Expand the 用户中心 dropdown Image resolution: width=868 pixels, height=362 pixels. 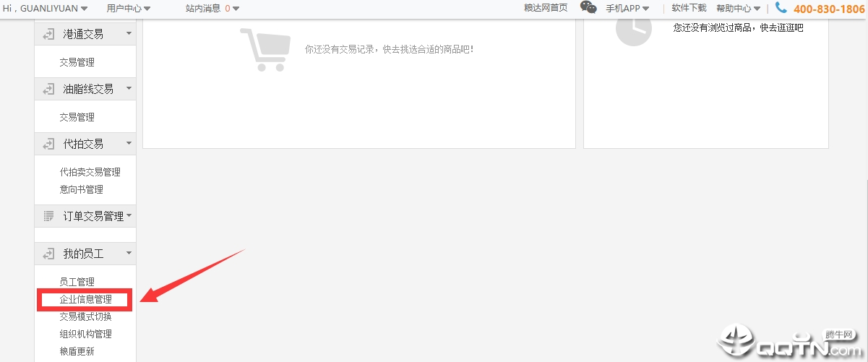tap(128, 9)
